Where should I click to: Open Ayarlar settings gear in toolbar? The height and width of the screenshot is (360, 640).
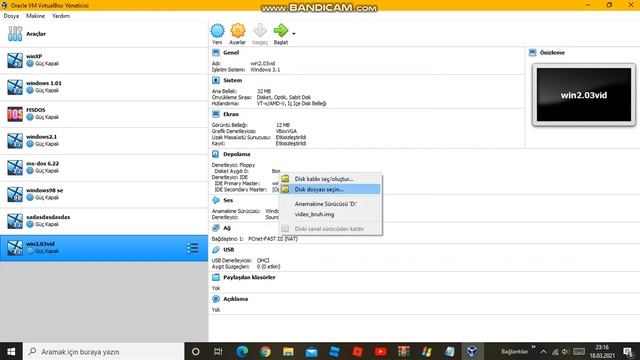tap(238, 31)
